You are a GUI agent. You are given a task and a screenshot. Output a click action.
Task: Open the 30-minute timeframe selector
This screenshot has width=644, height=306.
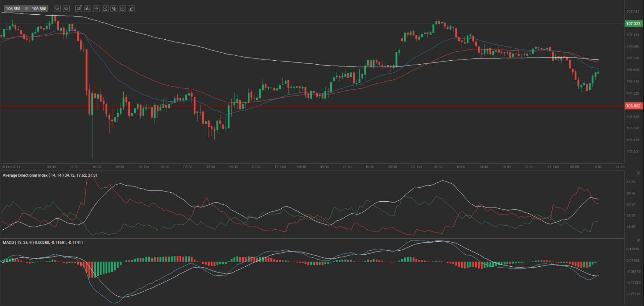79,9
